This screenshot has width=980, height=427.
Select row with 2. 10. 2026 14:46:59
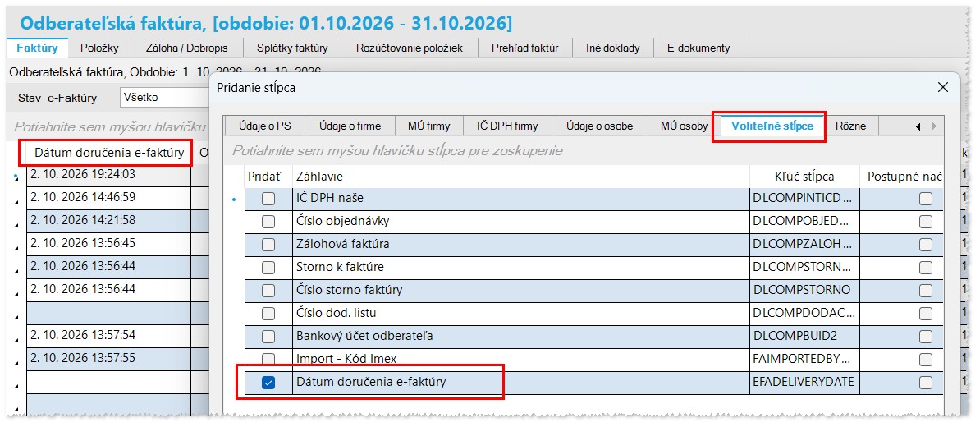[x=108, y=198]
